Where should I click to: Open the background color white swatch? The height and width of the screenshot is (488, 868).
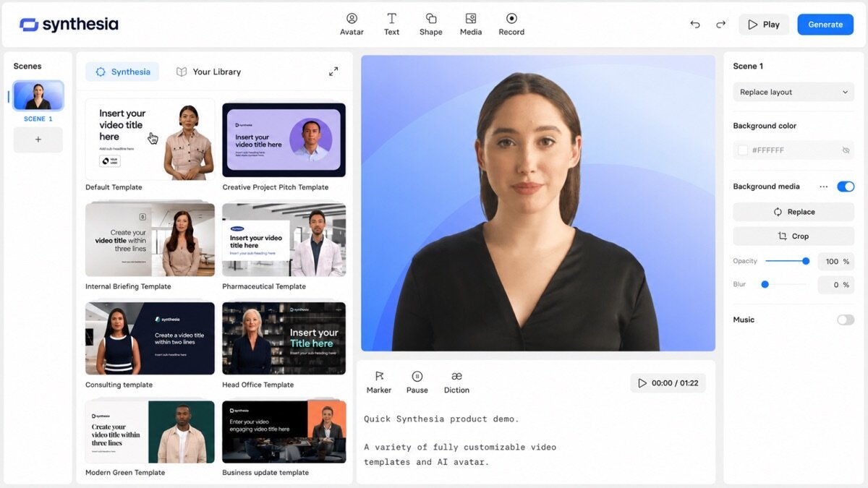(742, 150)
